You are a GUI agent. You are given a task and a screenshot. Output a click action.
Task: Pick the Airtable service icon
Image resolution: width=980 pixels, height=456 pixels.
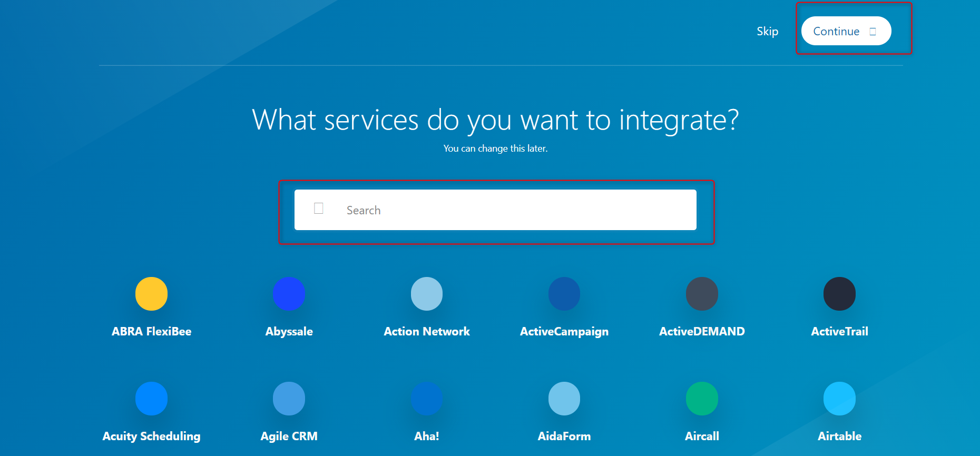pyautogui.click(x=839, y=399)
